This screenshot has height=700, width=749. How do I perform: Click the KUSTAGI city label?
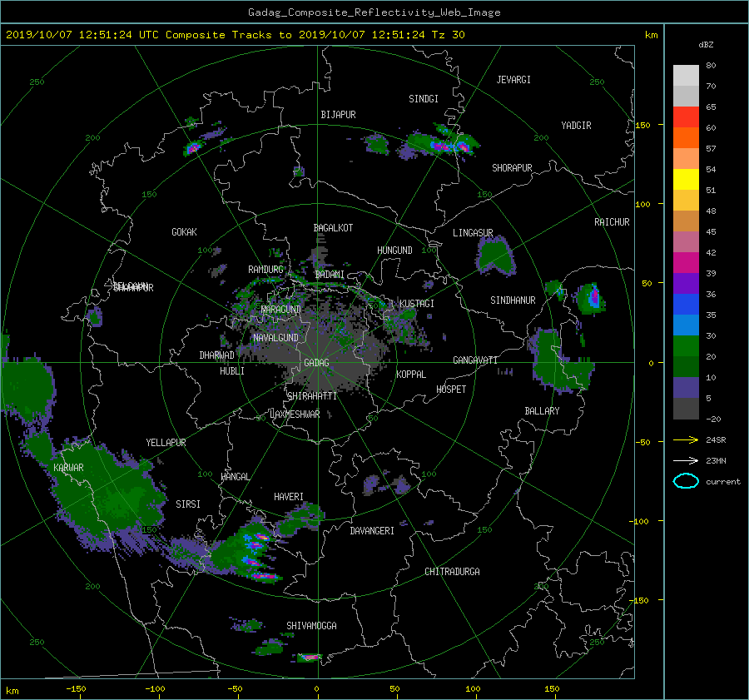pyautogui.click(x=417, y=304)
